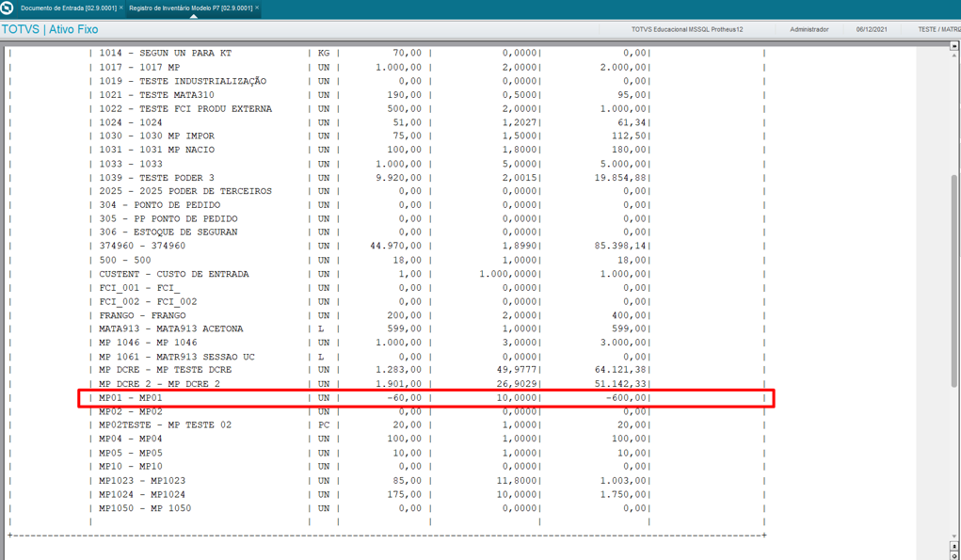Click the value 61,34 for product 1024
Viewport: 961px width, 560px height.
[x=632, y=122]
